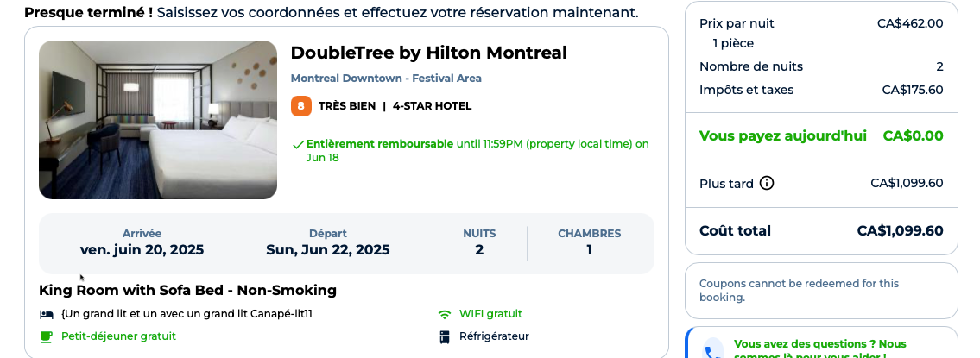Click the Petit-déjeuner gratuit label
This screenshot has width=980, height=358.
119,336
